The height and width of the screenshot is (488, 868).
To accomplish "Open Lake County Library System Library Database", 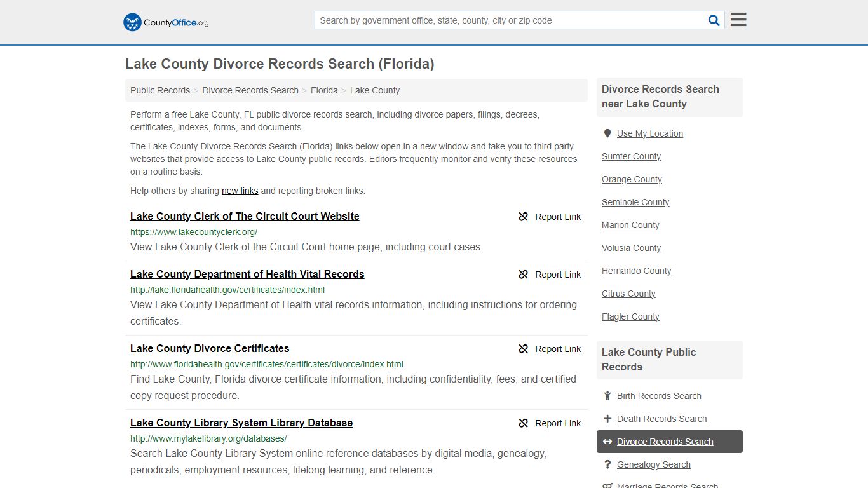I will coord(241,423).
